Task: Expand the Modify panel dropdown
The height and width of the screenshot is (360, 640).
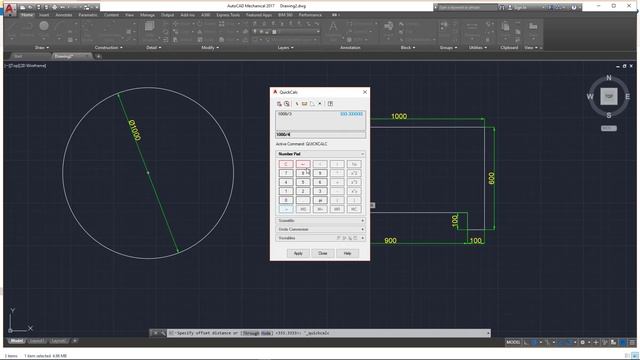Action: pyautogui.click(x=210, y=48)
